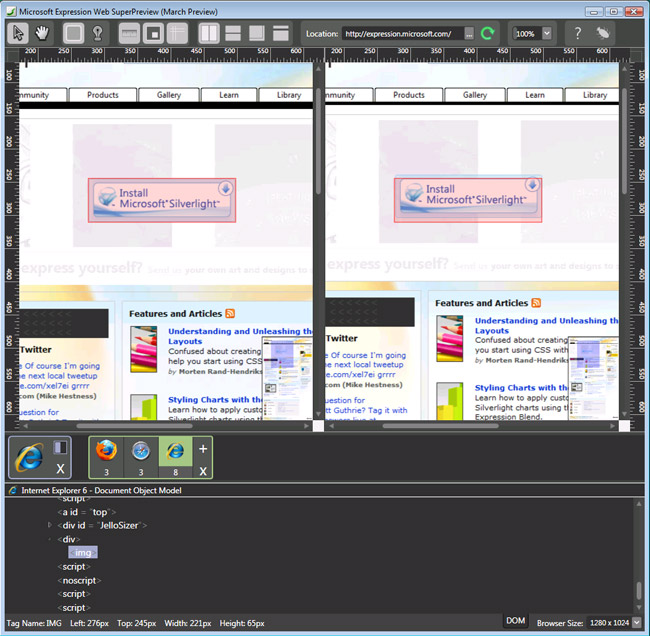This screenshot has height=636, width=650.
Task: Click bar chart article thumbnail in right pane
Action: click(449, 401)
